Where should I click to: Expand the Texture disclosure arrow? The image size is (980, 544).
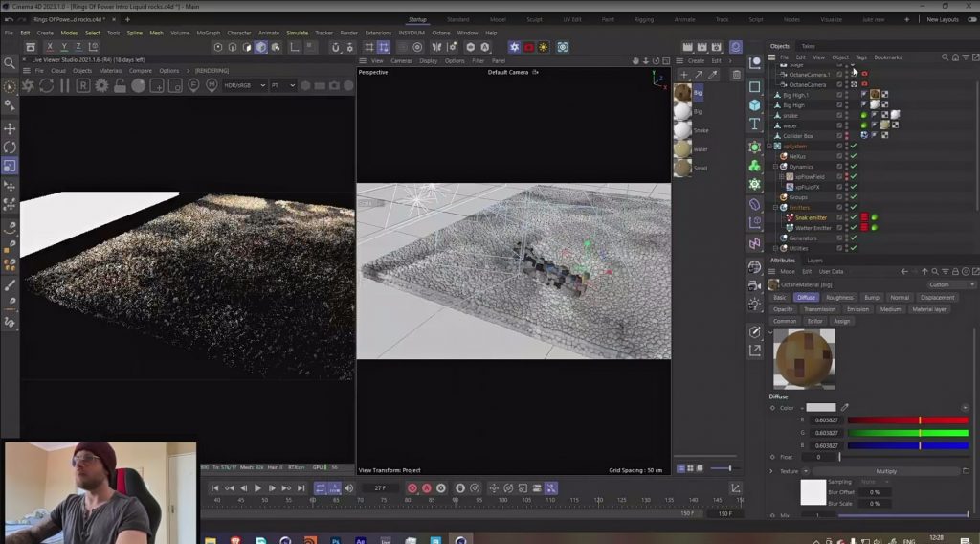(x=770, y=471)
